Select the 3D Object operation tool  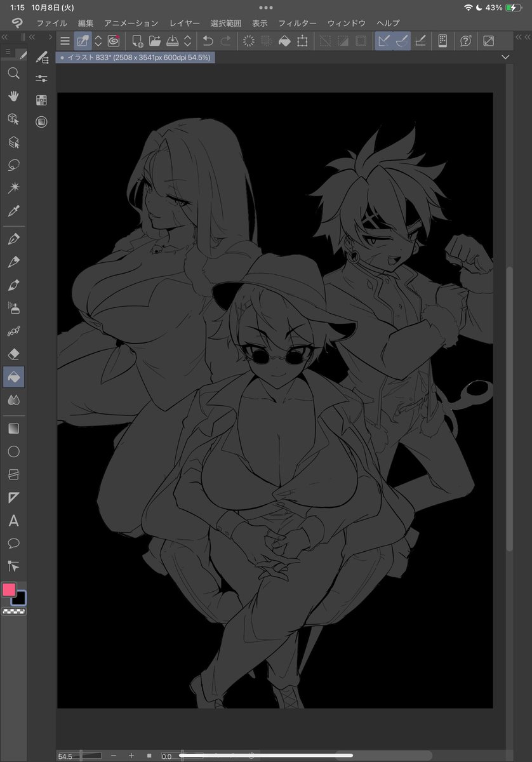pyautogui.click(x=13, y=119)
